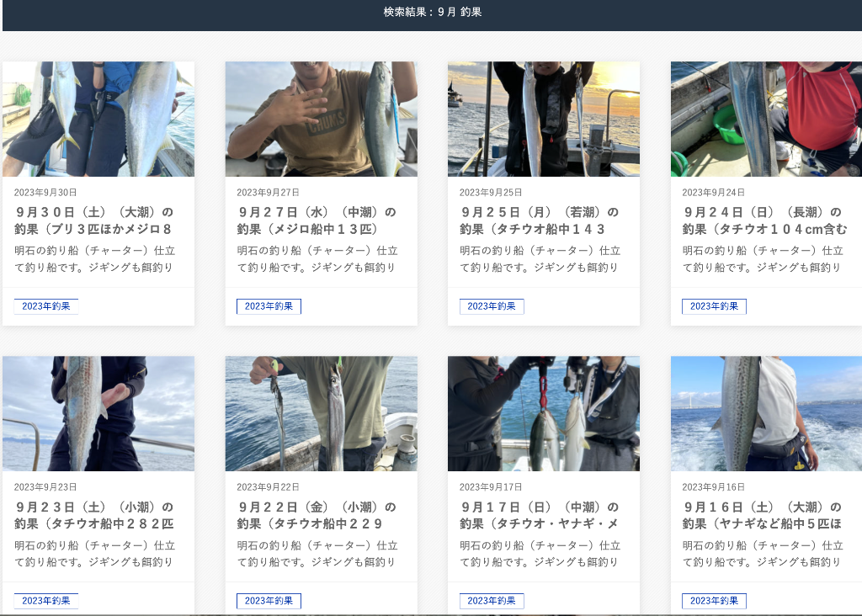
Task: Open 2023年釣果 category on September 25 card
Action: pos(492,306)
